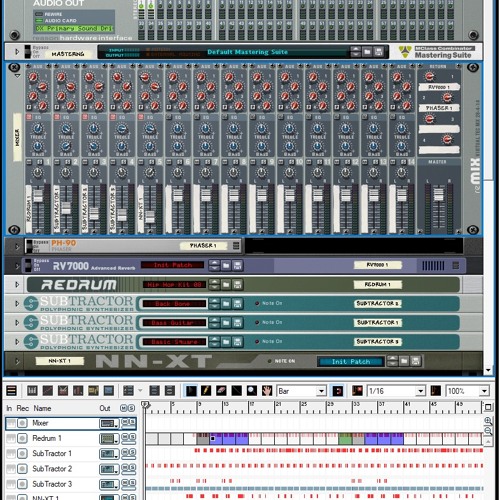500x500 pixels.
Task: Switch sequencer between Arrange and Edit mode
Action: pos(12,390)
